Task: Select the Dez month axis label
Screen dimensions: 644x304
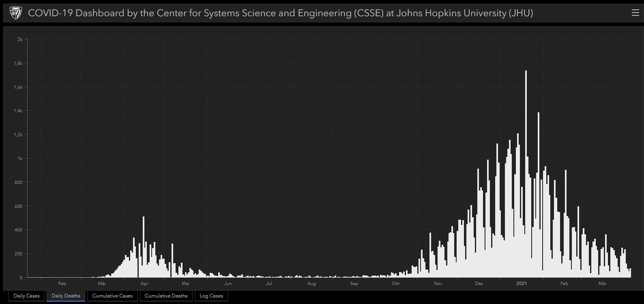Action: tap(479, 283)
